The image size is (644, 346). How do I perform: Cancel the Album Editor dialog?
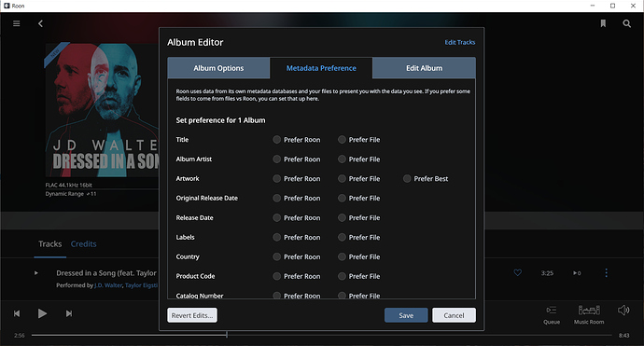click(454, 315)
